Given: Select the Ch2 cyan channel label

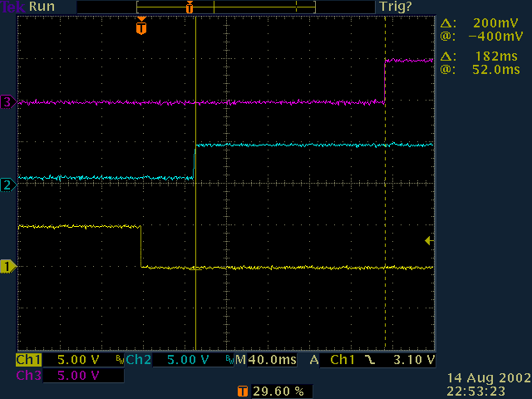Looking at the screenshot, I should 138,361.
